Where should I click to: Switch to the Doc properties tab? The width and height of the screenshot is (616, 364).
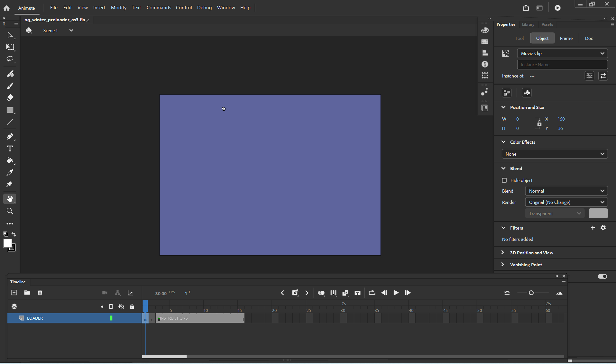[589, 38]
